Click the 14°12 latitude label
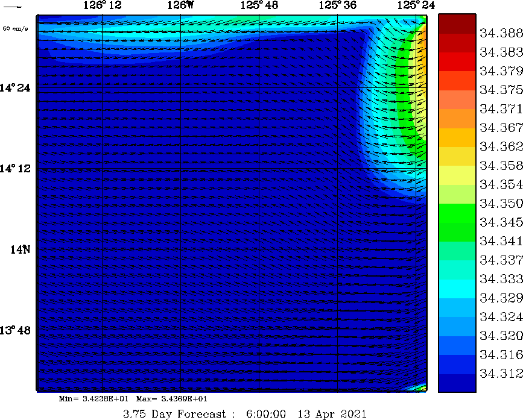The width and height of the screenshot is (523, 420). 15,169
